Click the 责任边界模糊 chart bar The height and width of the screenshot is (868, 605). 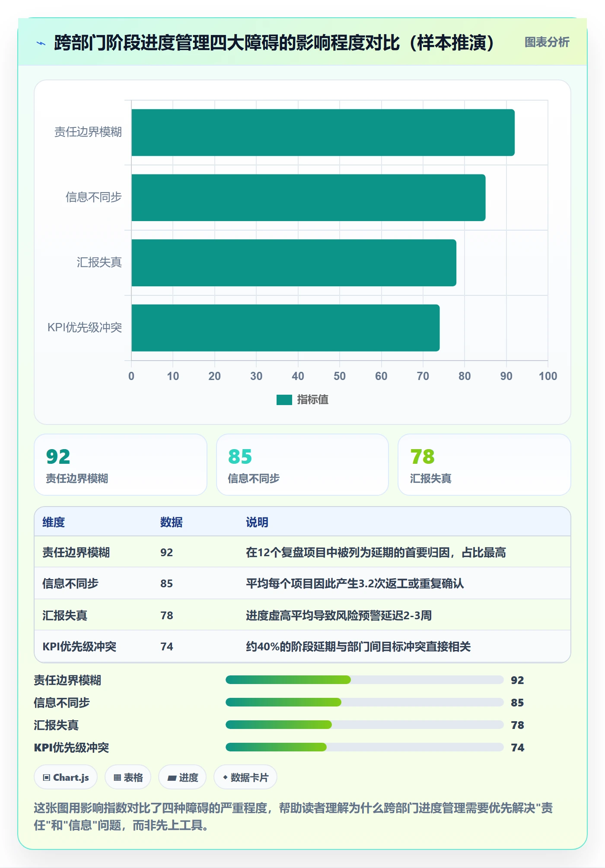click(x=323, y=133)
